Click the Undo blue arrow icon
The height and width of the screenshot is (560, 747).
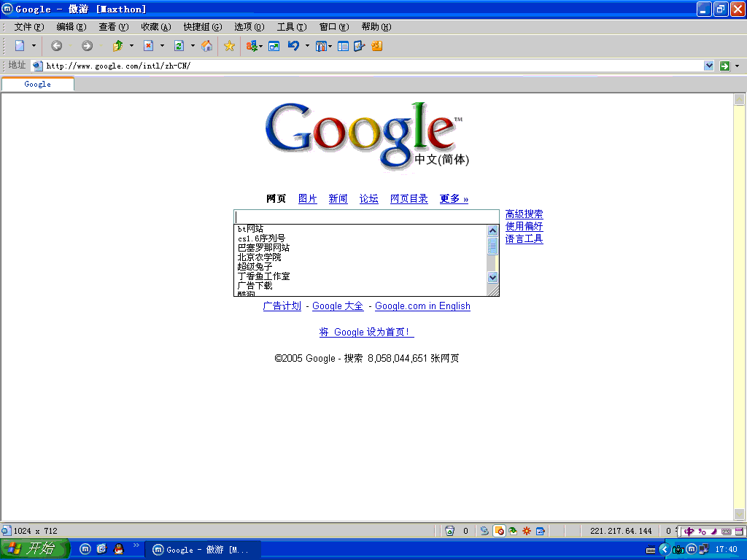pos(293,46)
